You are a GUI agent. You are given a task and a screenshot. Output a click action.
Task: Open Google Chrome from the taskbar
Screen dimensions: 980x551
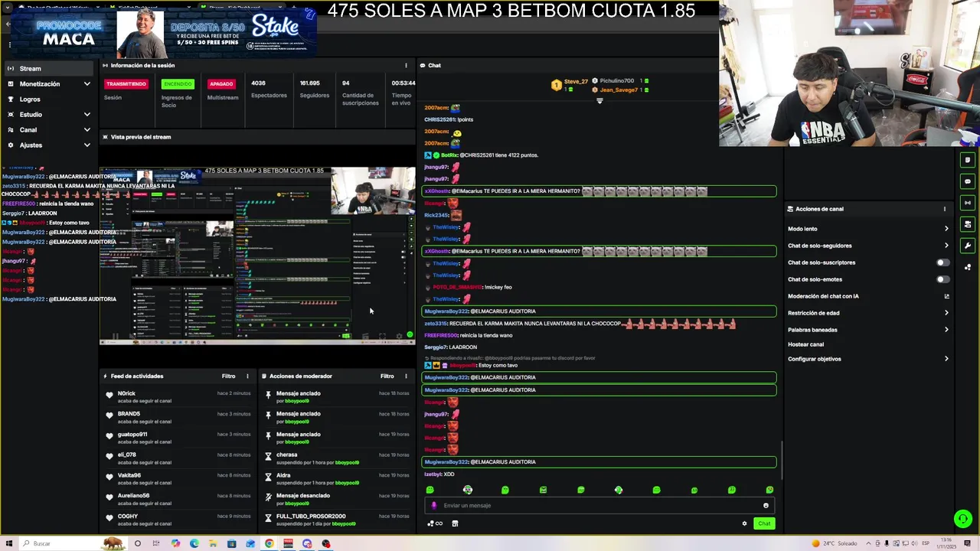coord(269,543)
